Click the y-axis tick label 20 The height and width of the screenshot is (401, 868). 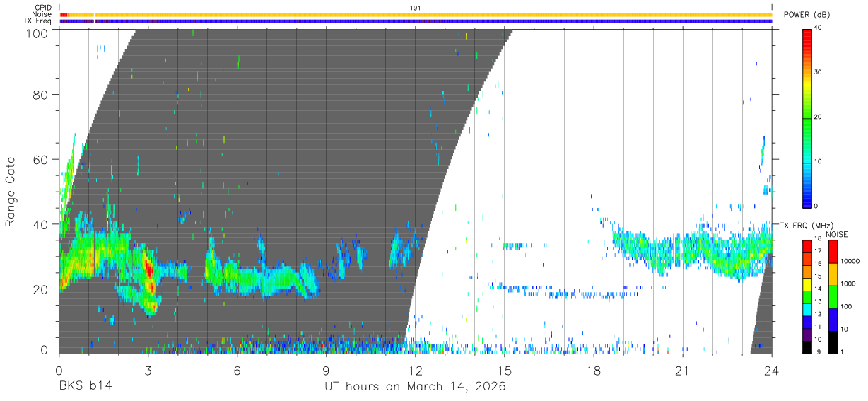[x=40, y=289]
